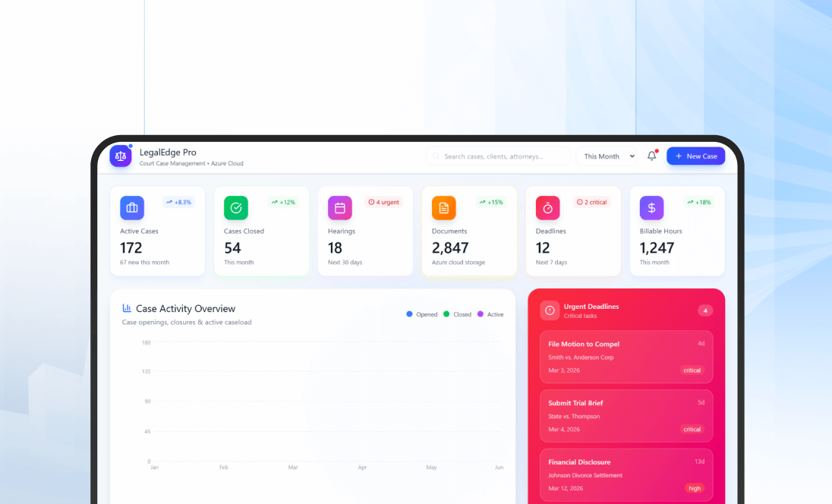The height and width of the screenshot is (504, 832).
Task: Select the Active Cases briefcase icon
Action: click(x=132, y=207)
